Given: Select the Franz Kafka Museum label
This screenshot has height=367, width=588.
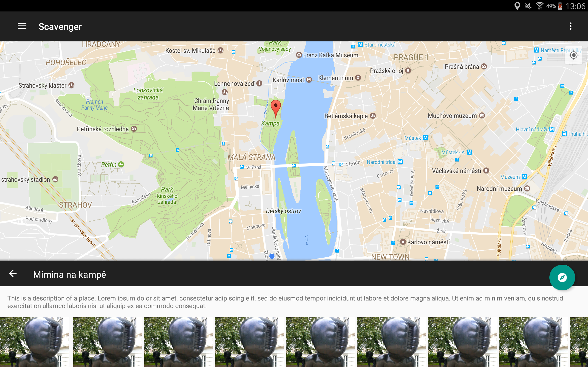Looking at the screenshot, I should (x=331, y=55).
